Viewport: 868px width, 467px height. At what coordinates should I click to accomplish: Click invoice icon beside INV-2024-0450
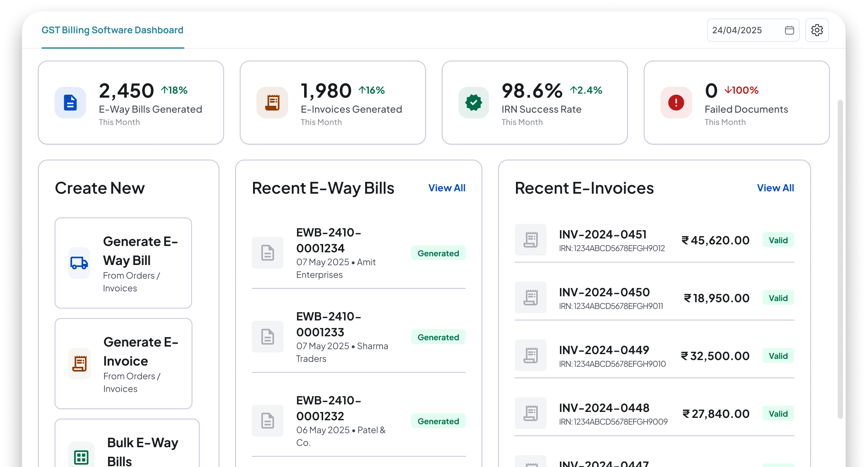pyautogui.click(x=531, y=297)
